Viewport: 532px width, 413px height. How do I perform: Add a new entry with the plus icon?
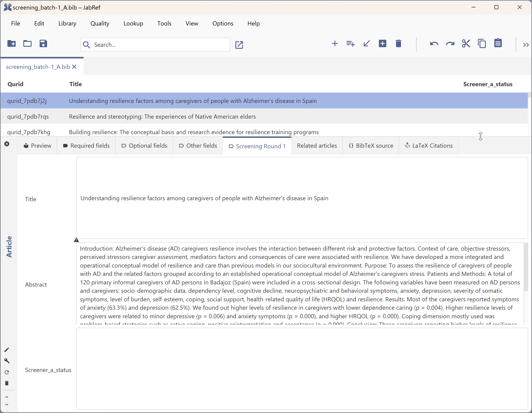[x=335, y=44]
